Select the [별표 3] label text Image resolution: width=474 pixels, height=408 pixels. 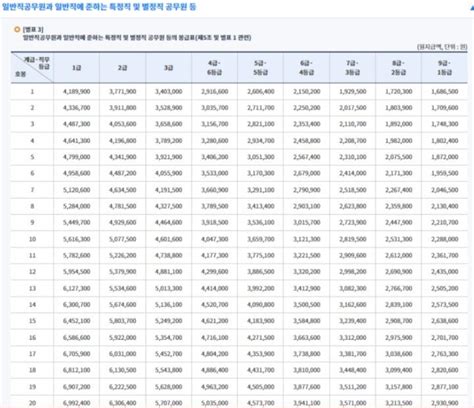coord(33,30)
